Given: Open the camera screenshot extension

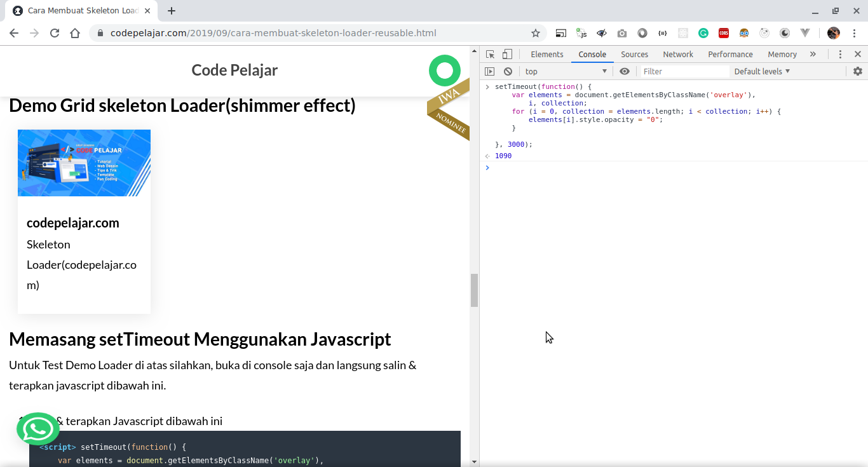Looking at the screenshot, I should coord(622,33).
